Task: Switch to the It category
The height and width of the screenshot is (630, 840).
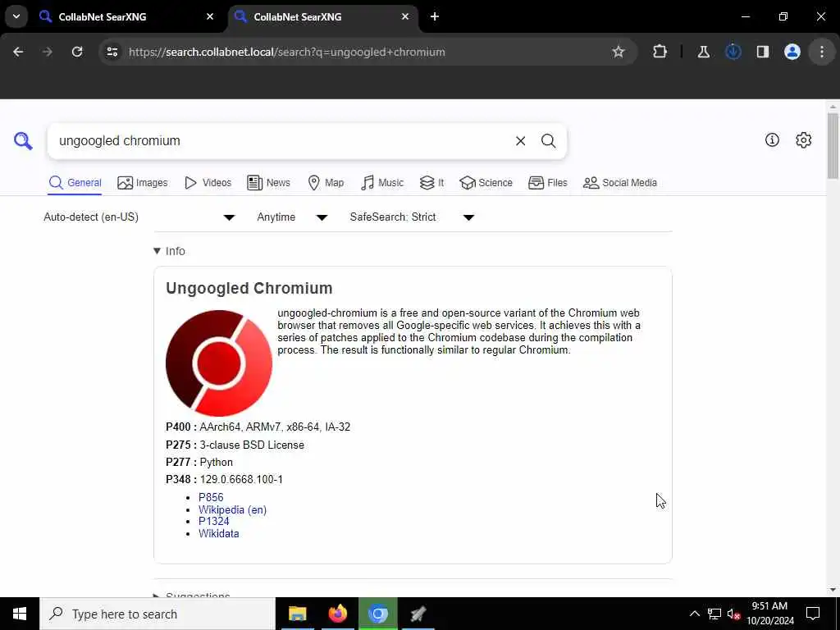Action: coord(431,183)
